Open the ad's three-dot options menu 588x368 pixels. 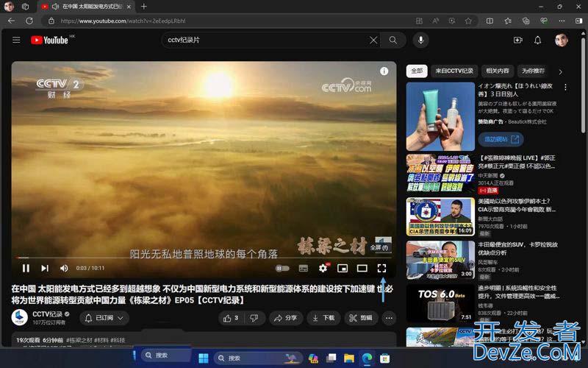565,87
